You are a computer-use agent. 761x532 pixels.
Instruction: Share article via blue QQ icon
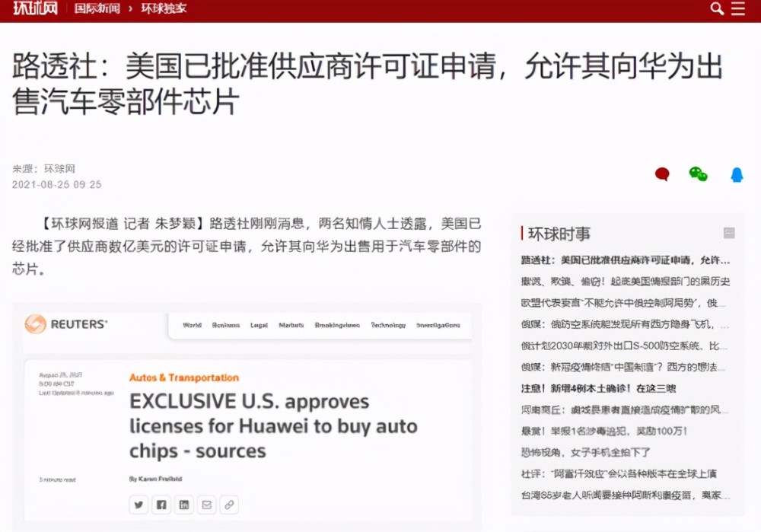[737, 174]
